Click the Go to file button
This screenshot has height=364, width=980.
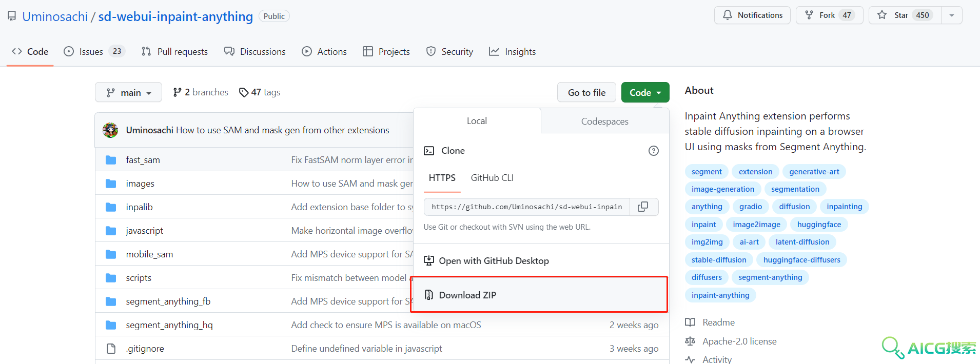pos(587,92)
